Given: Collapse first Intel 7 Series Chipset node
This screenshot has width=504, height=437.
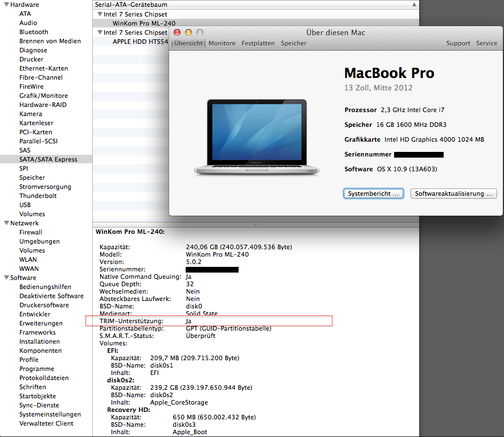Looking at the screenshot, I should coord(100,14).
